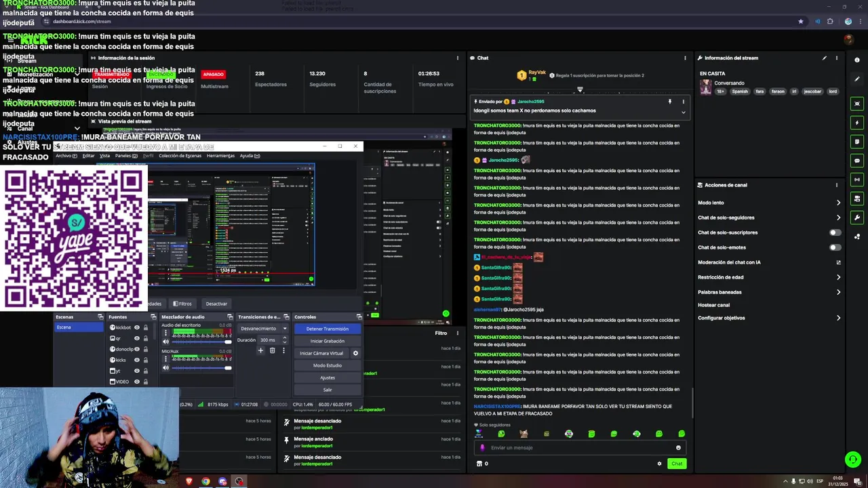Open Ayuda menu in OBS
868x488 pixels.
(250, 156)
